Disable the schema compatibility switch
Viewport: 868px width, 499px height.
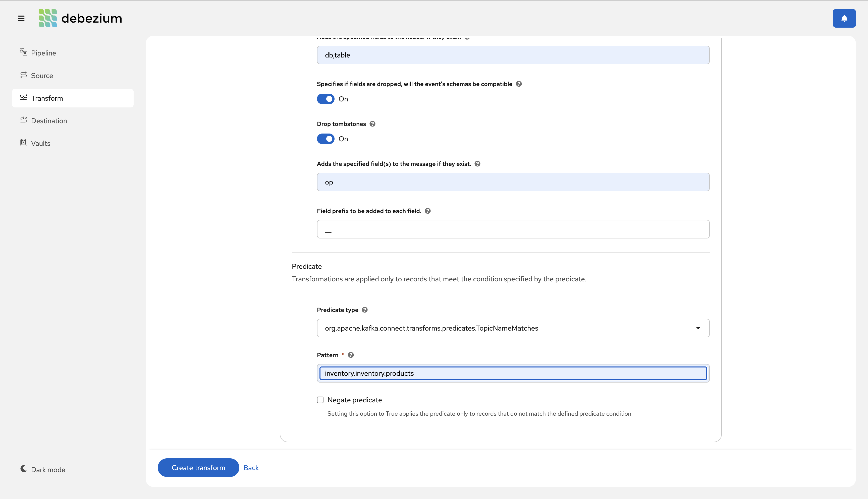point(325,99)
